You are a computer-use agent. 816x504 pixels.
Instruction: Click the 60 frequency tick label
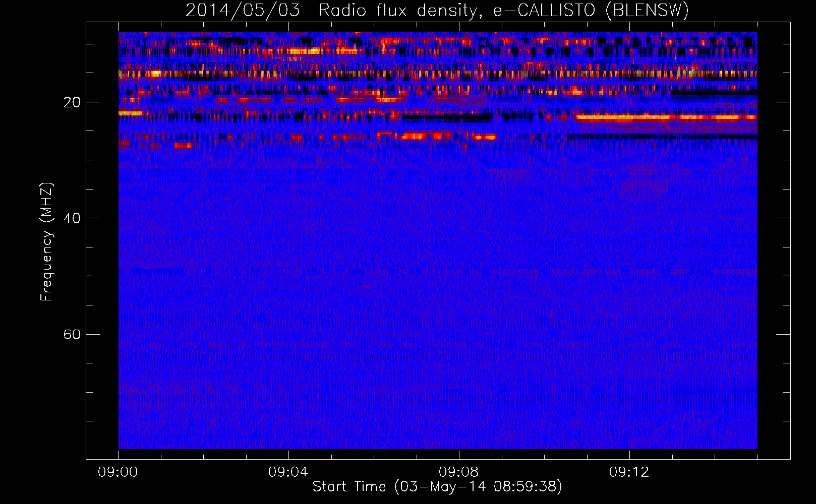point(72,335)
